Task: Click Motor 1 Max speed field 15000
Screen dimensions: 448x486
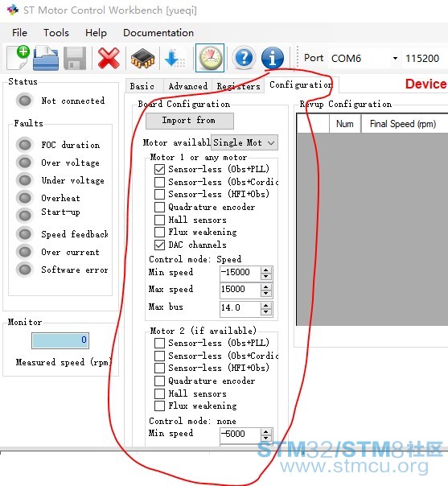Action: point(240,290)
